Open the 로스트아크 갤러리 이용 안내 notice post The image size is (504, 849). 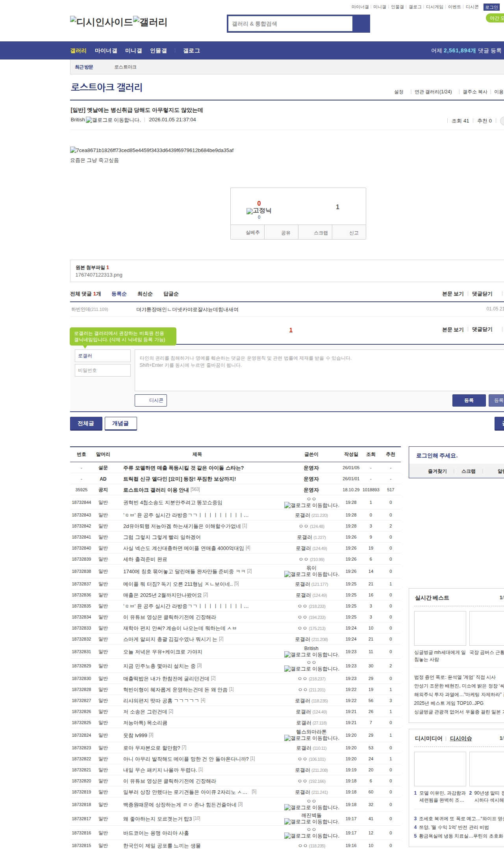(156, 490)
